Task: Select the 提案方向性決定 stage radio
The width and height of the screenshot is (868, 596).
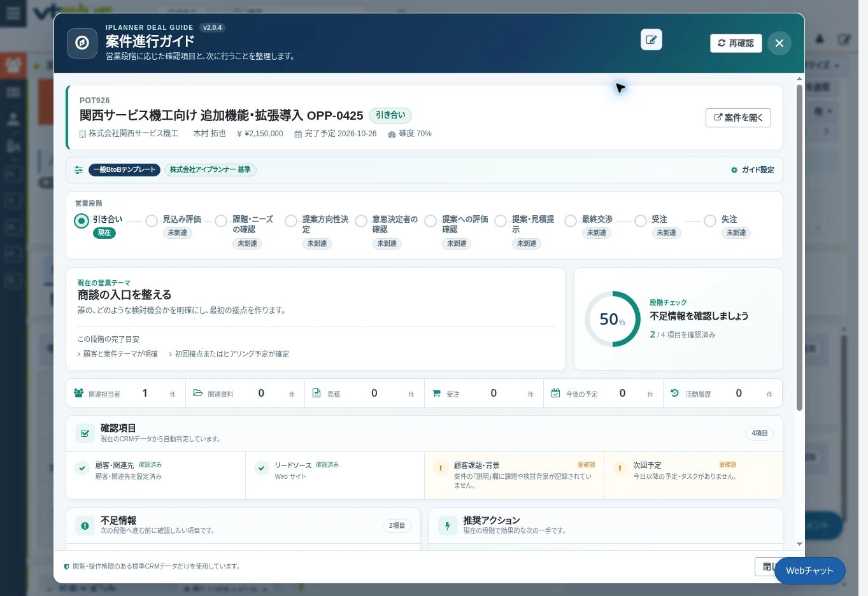Action: (291, 221)
